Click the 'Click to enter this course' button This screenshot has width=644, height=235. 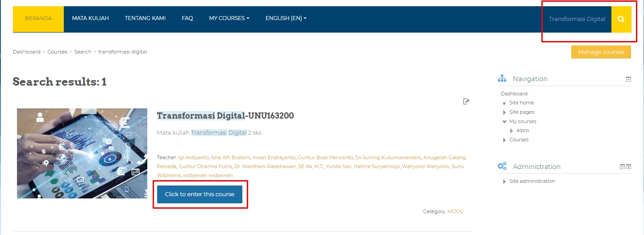point(199,194)
